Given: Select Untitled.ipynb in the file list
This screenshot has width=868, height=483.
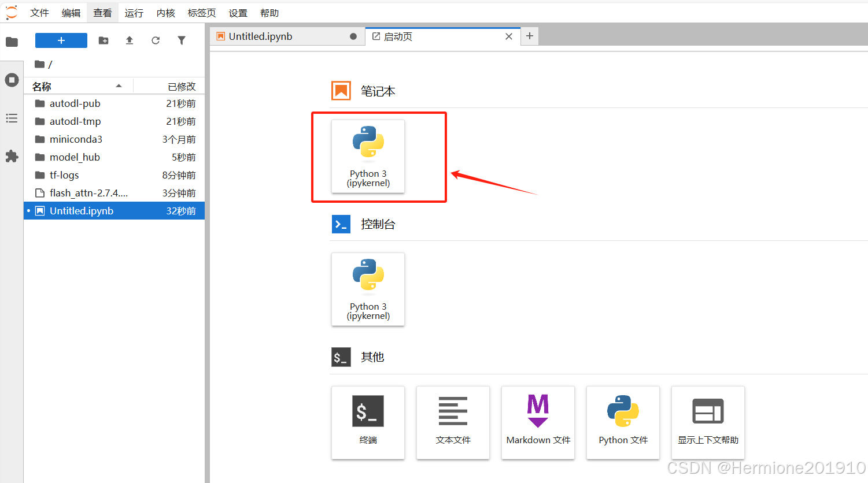Looking at the screenshot, I should click(114, 211).
